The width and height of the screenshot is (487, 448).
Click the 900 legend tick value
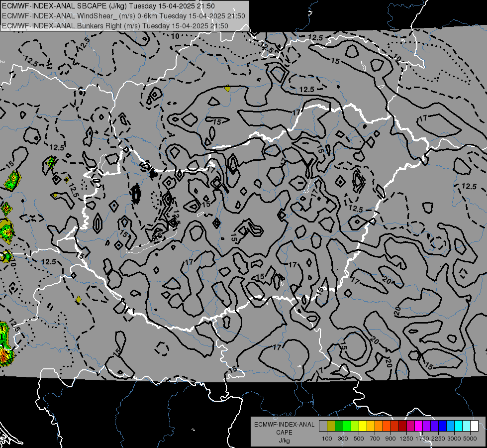[390, 439]
